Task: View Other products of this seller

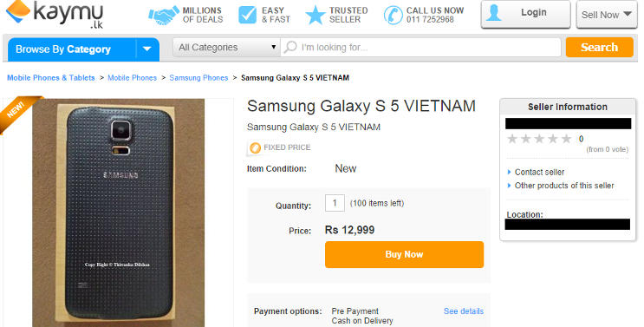Action: click(564, 186)
